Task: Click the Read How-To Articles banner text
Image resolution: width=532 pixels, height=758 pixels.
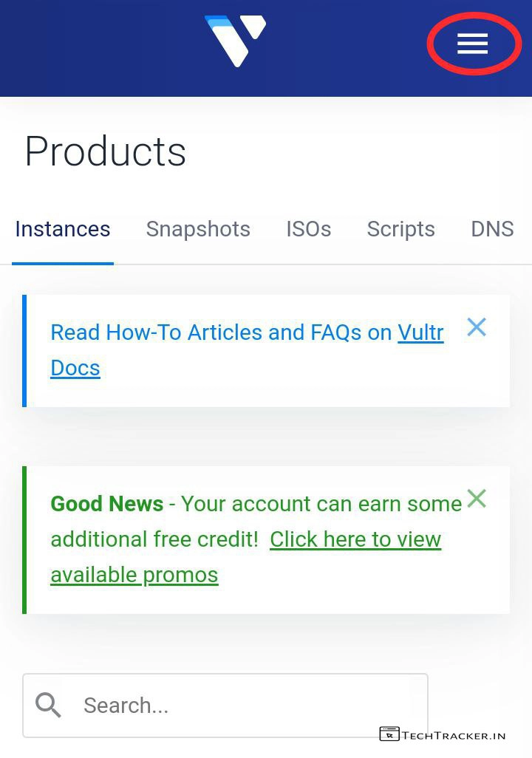Action: click(220, 333)
